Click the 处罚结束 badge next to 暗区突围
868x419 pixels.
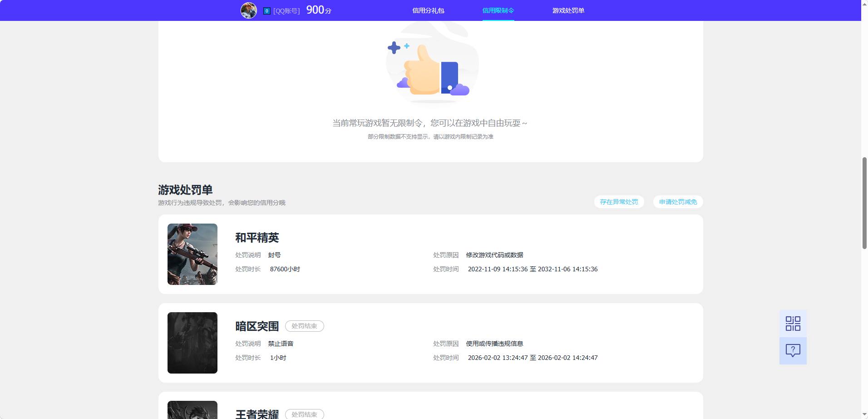point(304,326)
